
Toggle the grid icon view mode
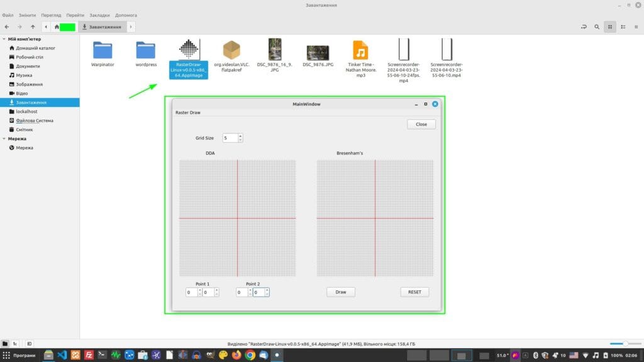pyautogui.click(x=610, y=26)
